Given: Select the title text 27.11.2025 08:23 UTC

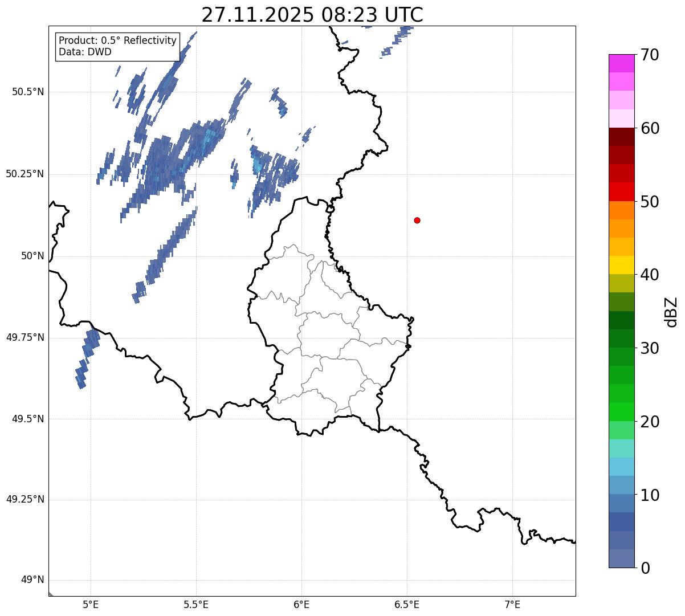Looking at the screenshot, I should 312,15.
